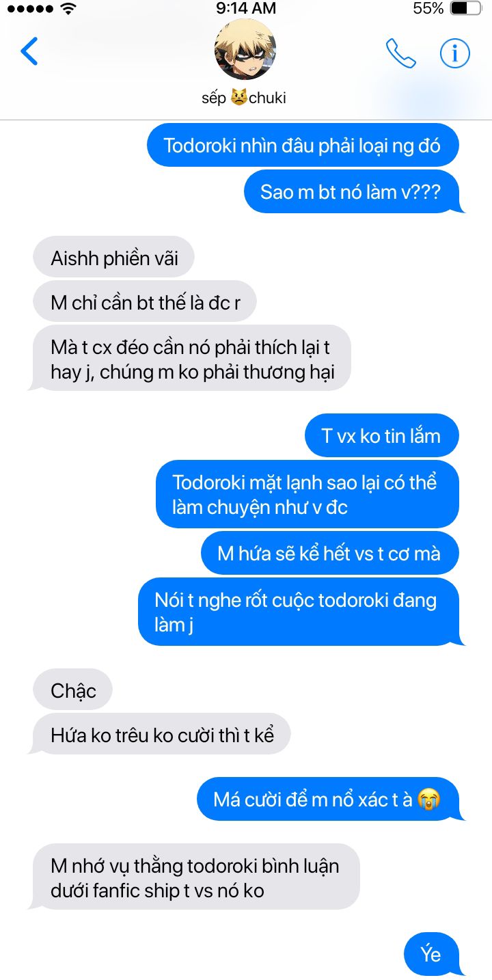Viewport: 492px width, 980px height.
Task: Tap the contact name sếp chuki
Action: click(244, 98)
